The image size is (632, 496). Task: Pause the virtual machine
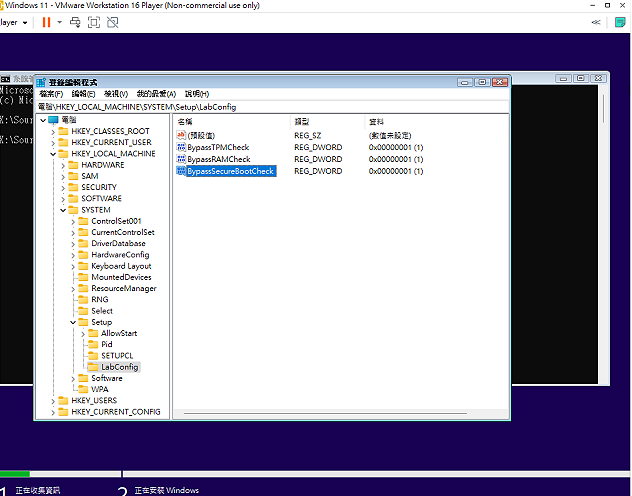point(46,22)
